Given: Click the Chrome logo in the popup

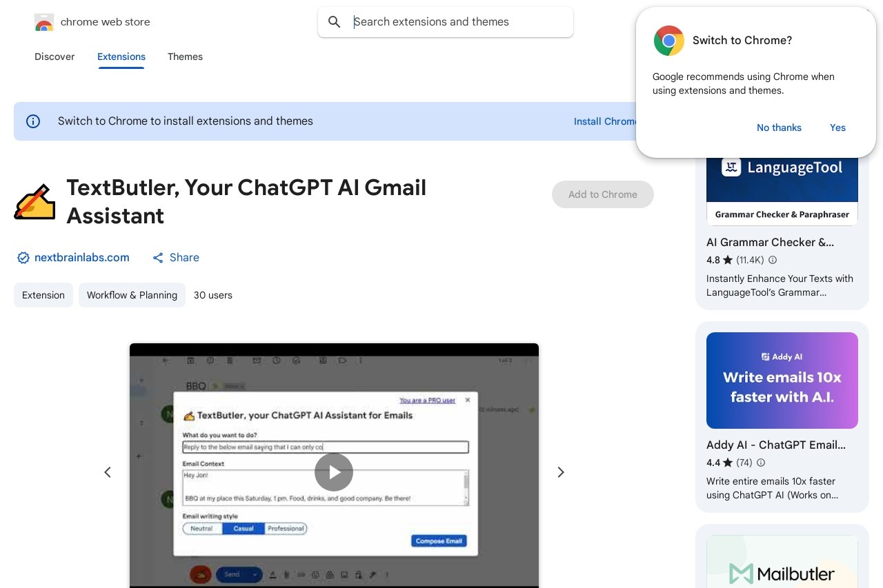Looking at the screenshot, I should point(669,41).
